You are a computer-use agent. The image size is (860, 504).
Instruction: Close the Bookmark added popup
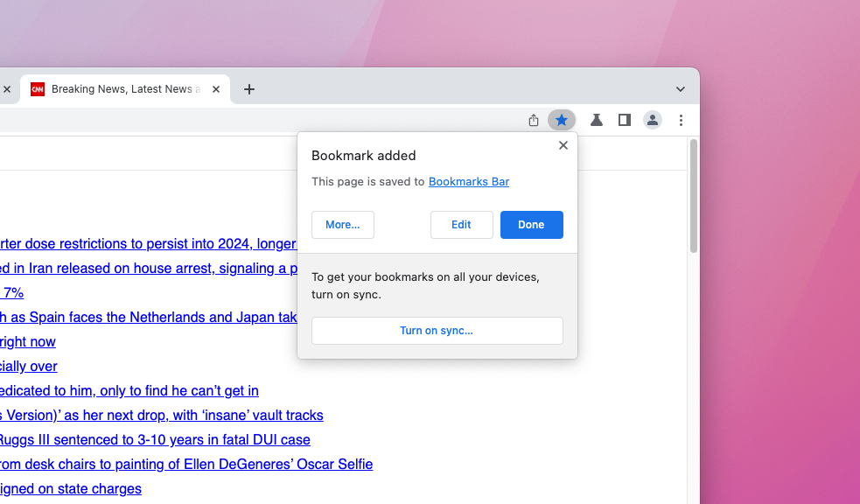[x=563, y=145]
